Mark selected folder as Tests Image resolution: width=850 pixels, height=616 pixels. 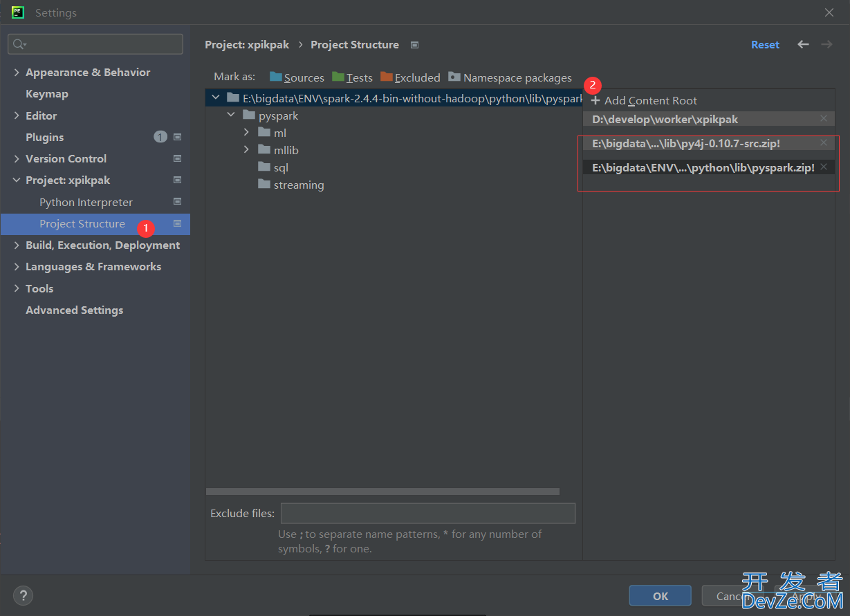click(x=352, y=77)
